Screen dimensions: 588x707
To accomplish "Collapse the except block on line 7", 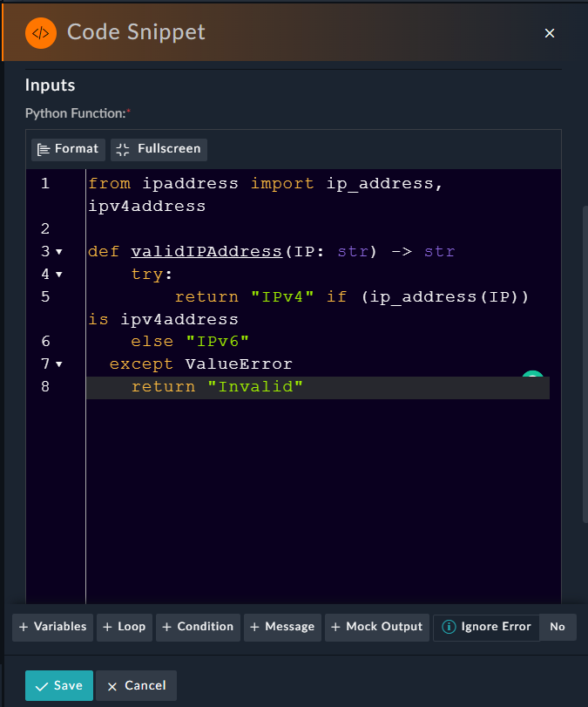I will [x=59, y=364].
